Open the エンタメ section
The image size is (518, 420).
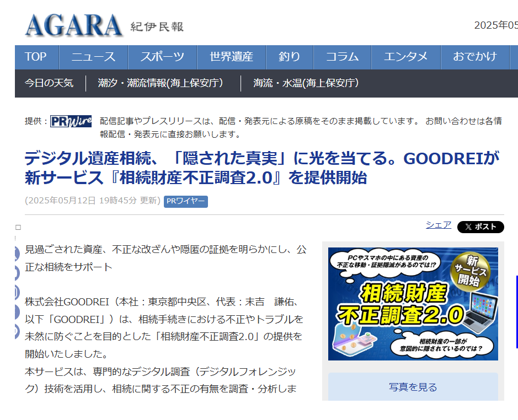coord(405,57)
